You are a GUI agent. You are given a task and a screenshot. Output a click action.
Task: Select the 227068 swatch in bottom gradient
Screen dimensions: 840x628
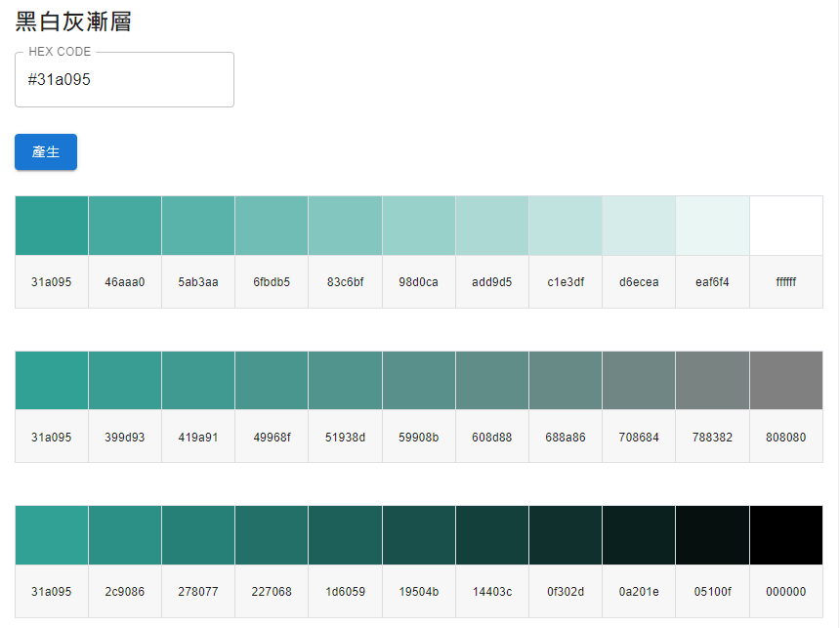272,533
